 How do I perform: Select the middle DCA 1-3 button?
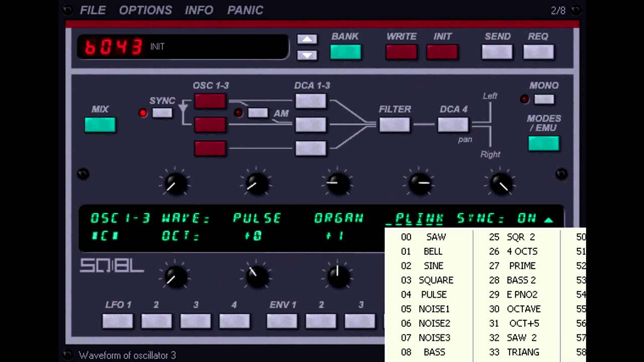click(311, 125)
